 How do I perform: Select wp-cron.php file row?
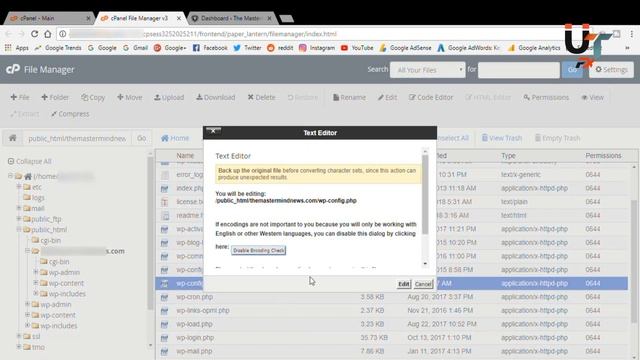(x=391, y=297)
